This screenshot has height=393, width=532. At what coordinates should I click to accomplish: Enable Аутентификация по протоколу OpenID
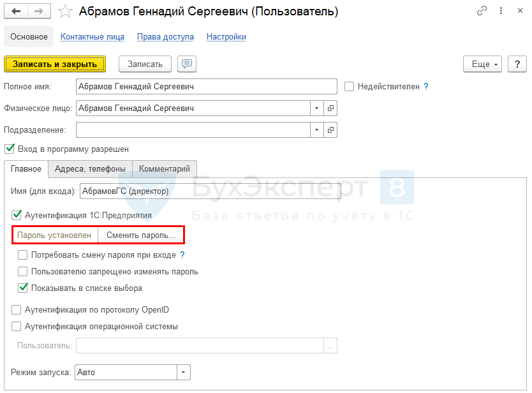(x=17, y=310)
